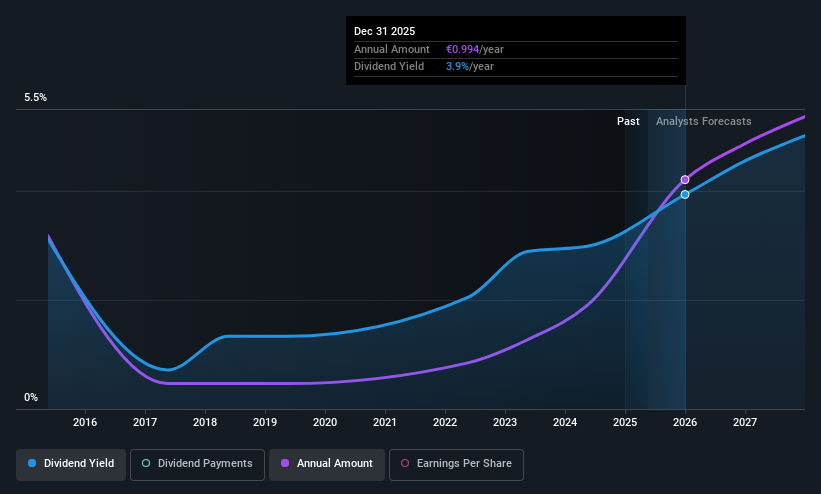
Task: Click the 2024 x-axis label
Action: tap(565, 422)
